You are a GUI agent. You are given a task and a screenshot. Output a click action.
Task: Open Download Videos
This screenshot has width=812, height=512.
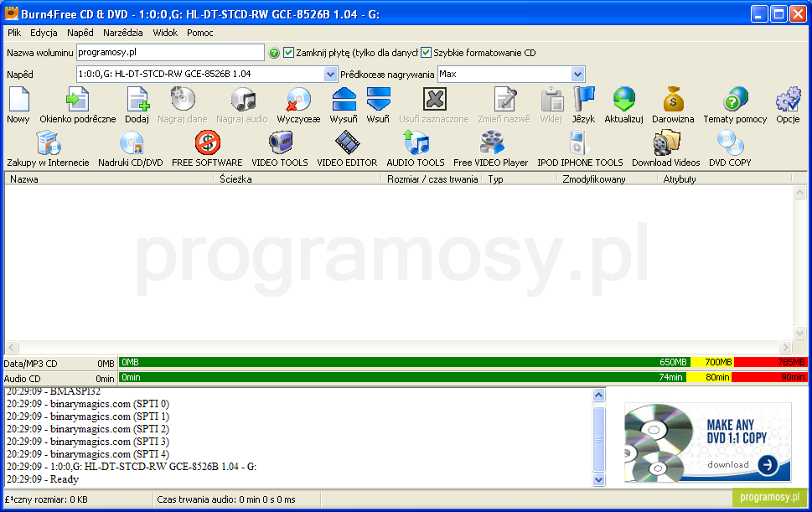pos(666,149)
